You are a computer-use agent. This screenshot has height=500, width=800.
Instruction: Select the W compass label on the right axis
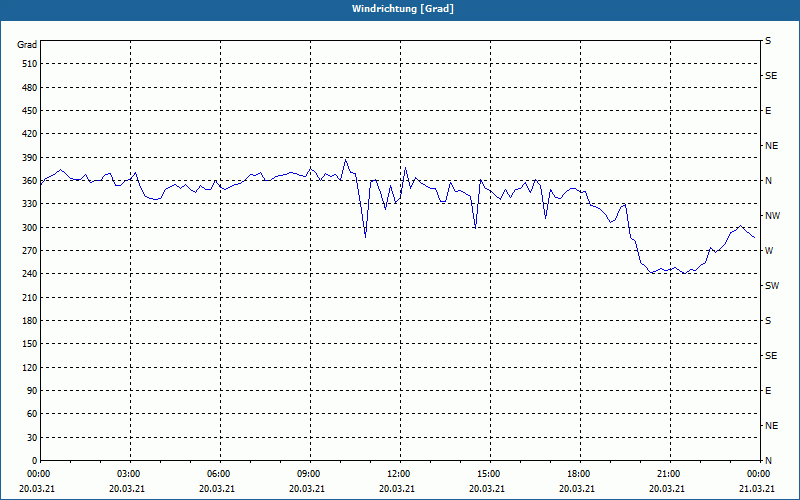[x=768, y=251]
